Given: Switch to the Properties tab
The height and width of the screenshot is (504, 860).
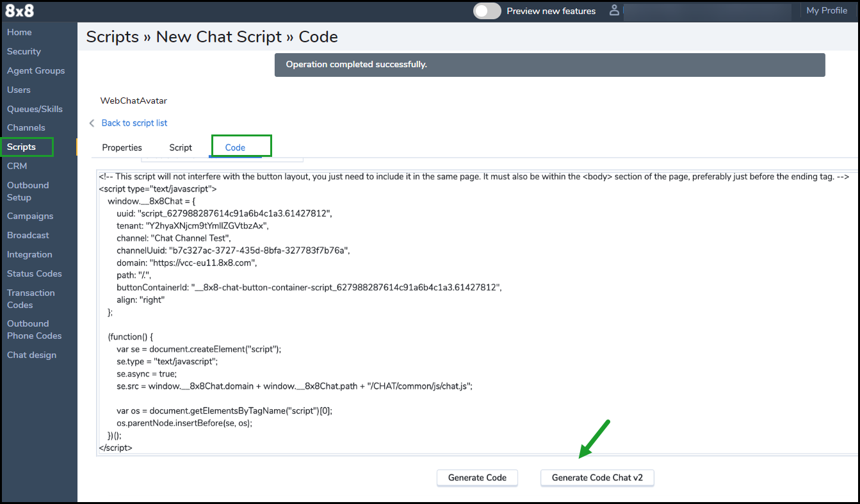Looking at the screenshot, I should click(x=122, y=147).
